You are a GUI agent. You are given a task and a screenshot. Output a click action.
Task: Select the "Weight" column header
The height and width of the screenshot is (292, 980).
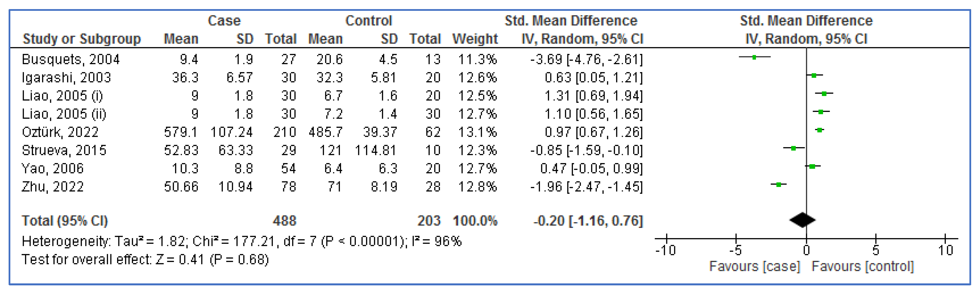pos(475,39)
